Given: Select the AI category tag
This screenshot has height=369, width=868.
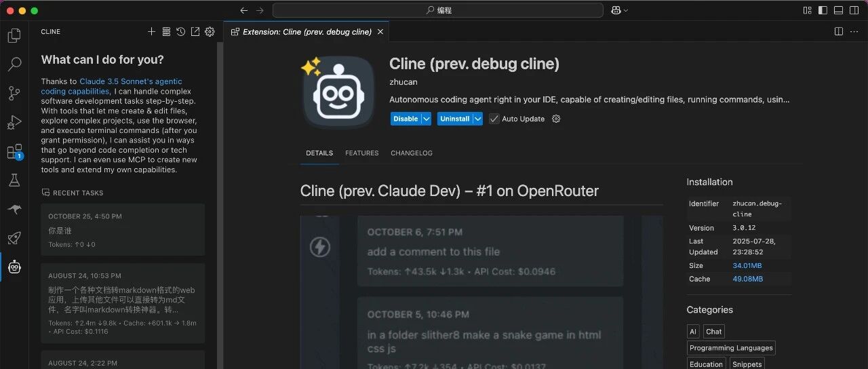Looking at the screenshot, I should pyautogui.click(x=692, y=332).
